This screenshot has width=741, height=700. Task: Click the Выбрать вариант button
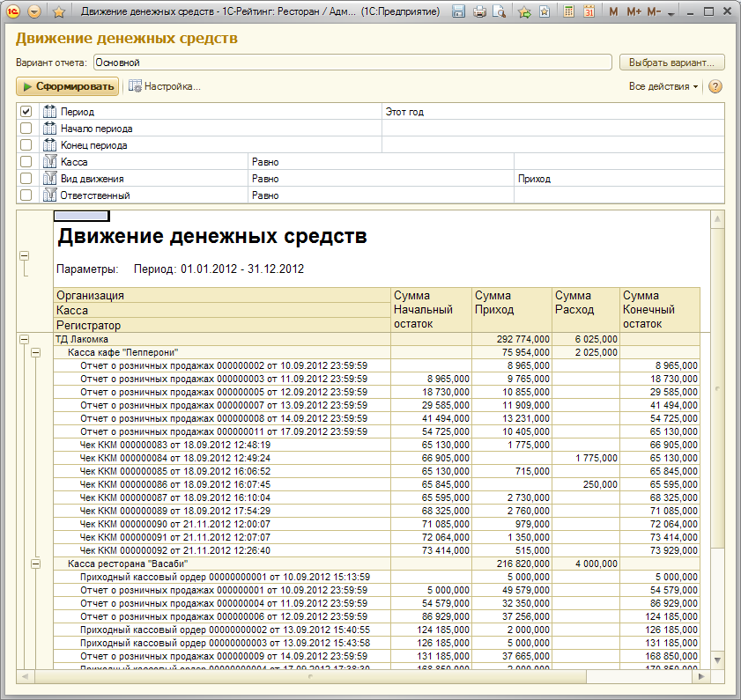pos(671,63)
